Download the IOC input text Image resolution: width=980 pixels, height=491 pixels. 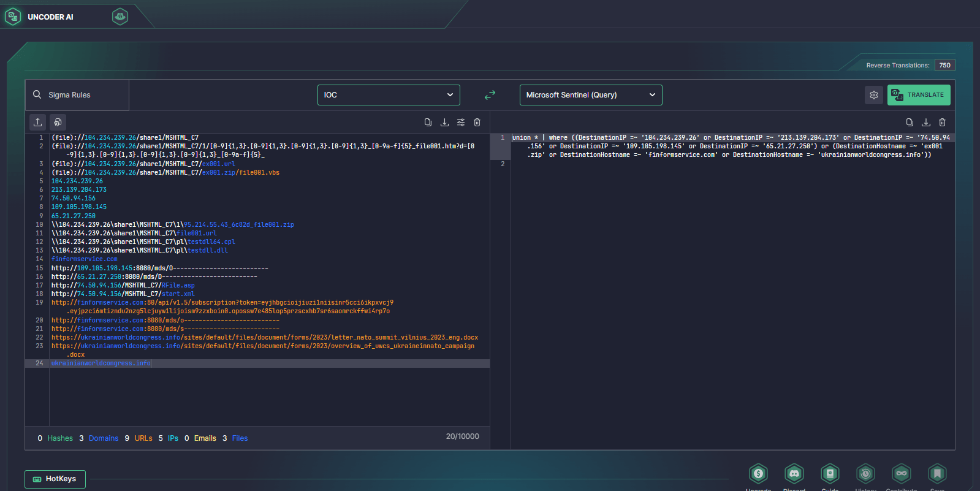coord(444,123)
